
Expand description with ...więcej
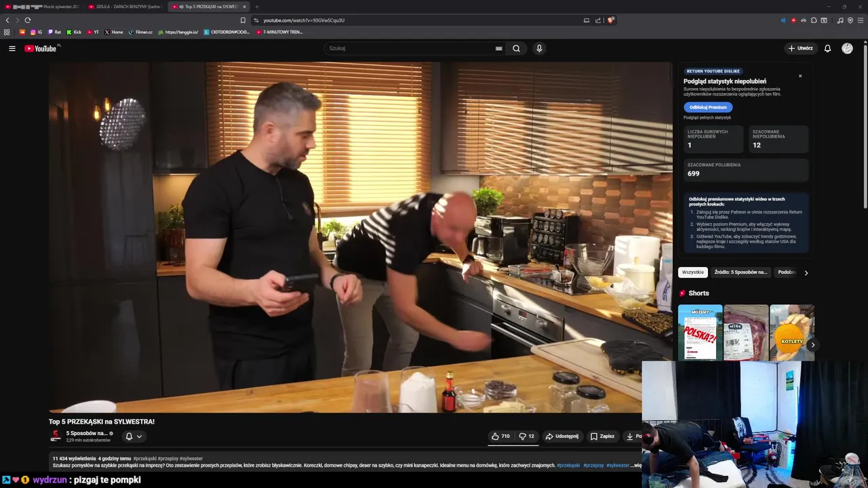(635, 466)
